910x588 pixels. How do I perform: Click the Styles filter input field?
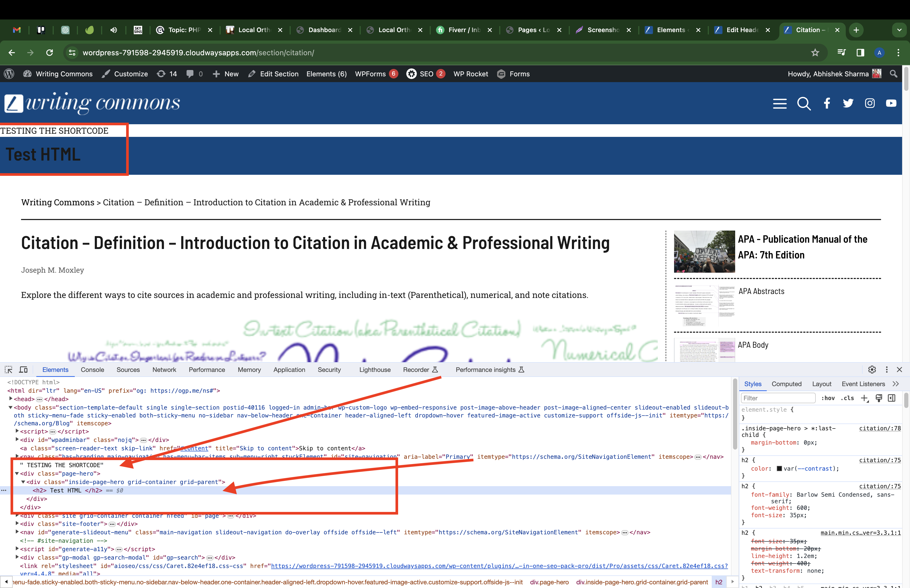[x=778, y=398]
